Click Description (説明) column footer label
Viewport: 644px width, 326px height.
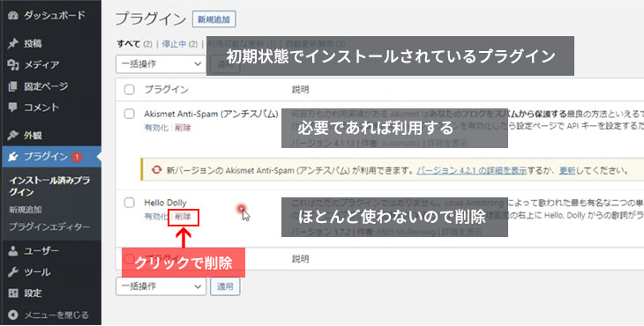[300, 259]
